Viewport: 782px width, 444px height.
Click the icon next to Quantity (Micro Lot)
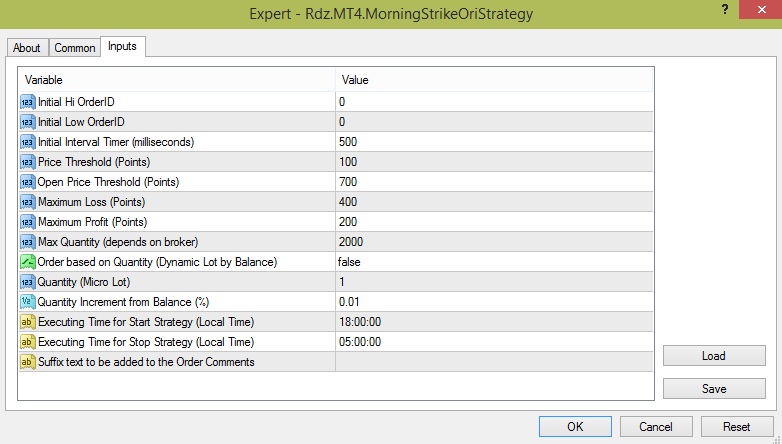click(27, 281)
